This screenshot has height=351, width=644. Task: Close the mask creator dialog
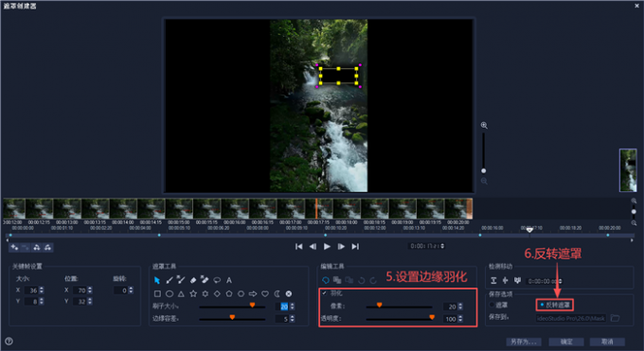[637, 6]
